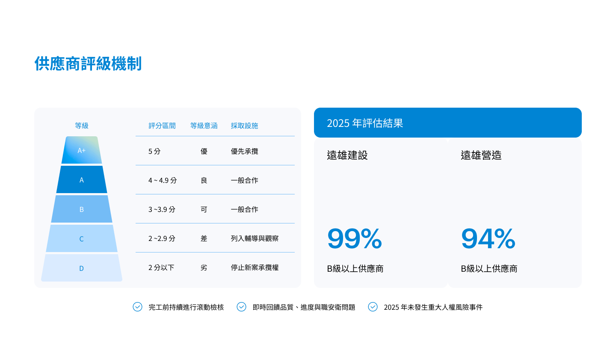The height and width of the screenshot is (364, 616).
Task: Click the 供應商評級機制 title
Action: 88,64
